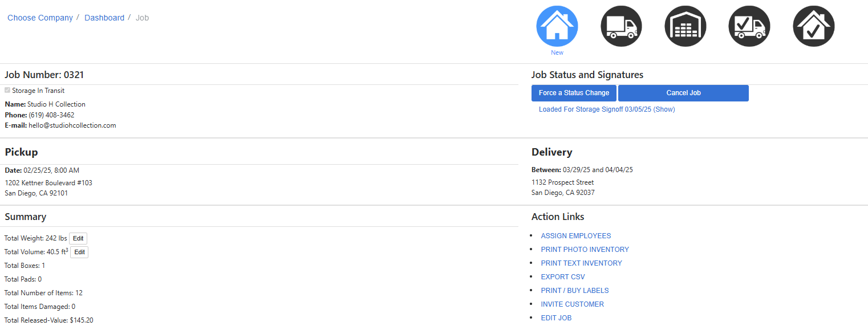This screenshot has width=868, height=334.
Task: Click the Cancel Job button
Action: [683, 93]
